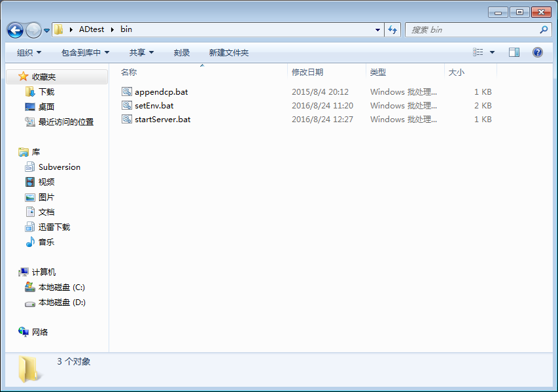Click the search magnifier in the search box

tap(542, 29)
